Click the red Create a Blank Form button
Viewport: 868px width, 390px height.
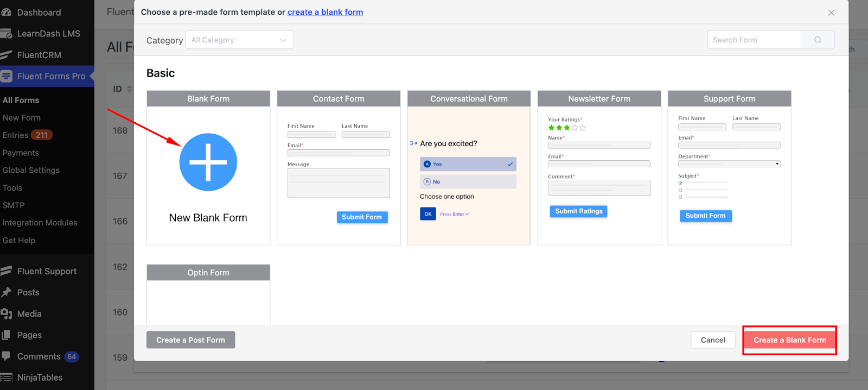click(x=790, y=340)
